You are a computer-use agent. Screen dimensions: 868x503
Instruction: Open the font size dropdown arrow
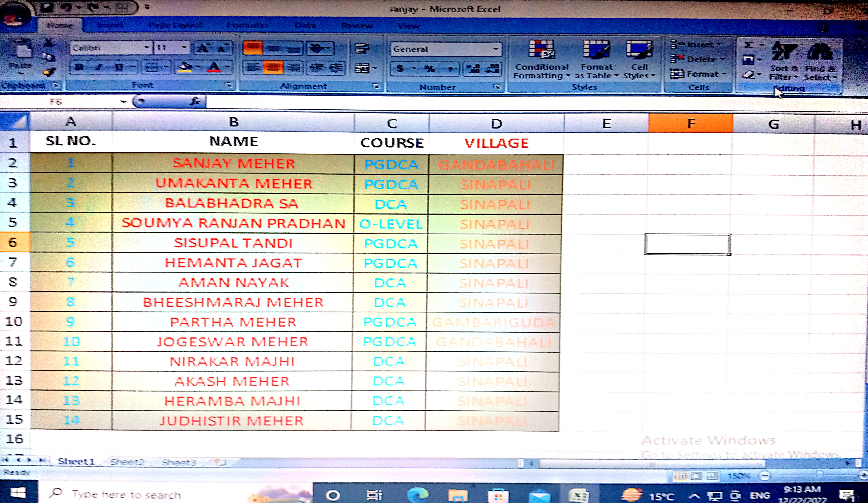(184, 47)
